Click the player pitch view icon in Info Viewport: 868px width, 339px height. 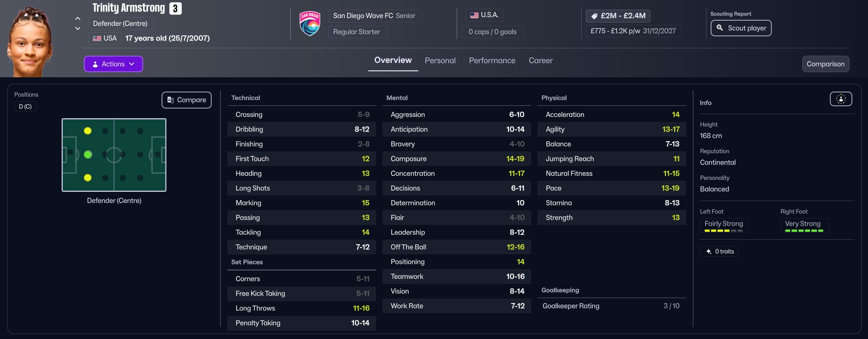(840, 99)
